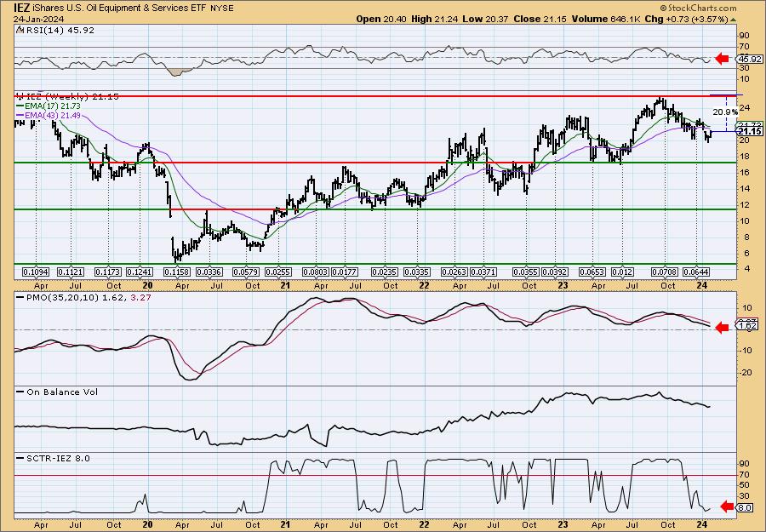The image size is (766, 532).
Task: Click the NYSE exchange label
Action: 223,9
